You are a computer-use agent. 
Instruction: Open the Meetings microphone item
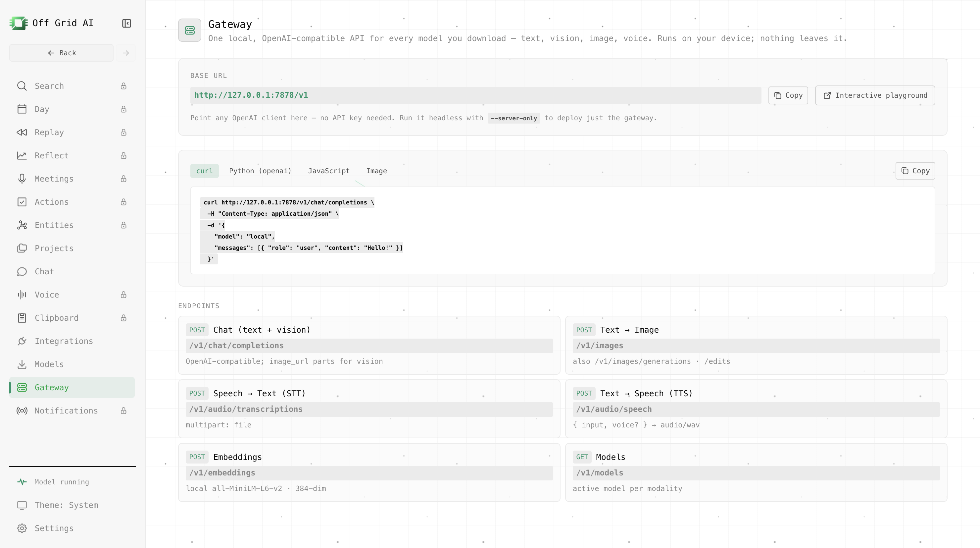pos(72,179)
